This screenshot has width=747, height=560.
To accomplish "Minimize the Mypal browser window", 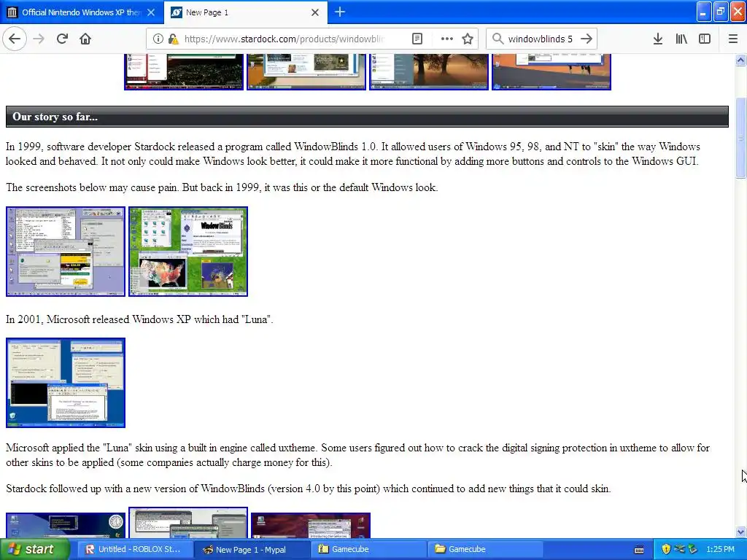I will [704, 12].
